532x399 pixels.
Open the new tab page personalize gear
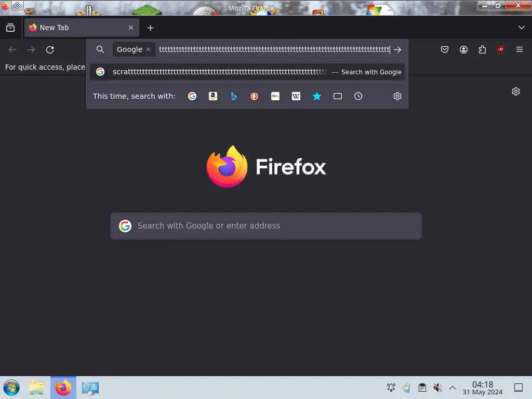pyautogui.click(x=516, y=91)
